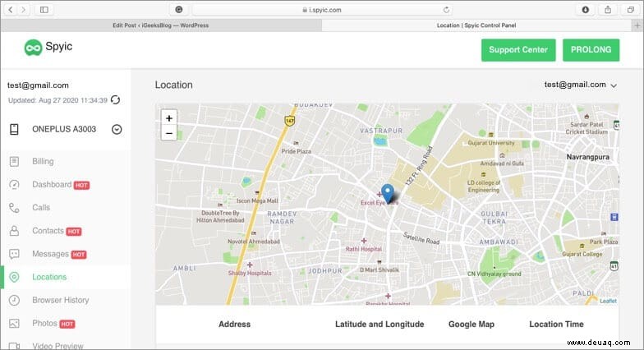Click the Locations target icon

pos(14,277)
